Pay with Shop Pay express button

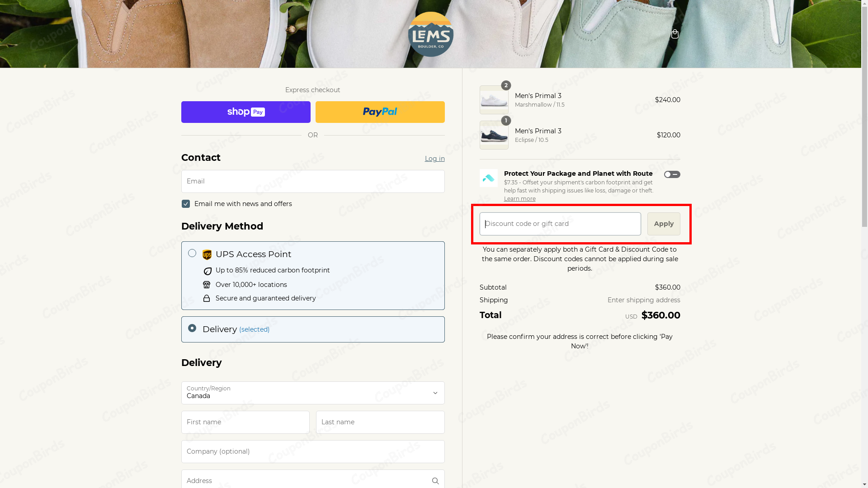pos(245,112)
